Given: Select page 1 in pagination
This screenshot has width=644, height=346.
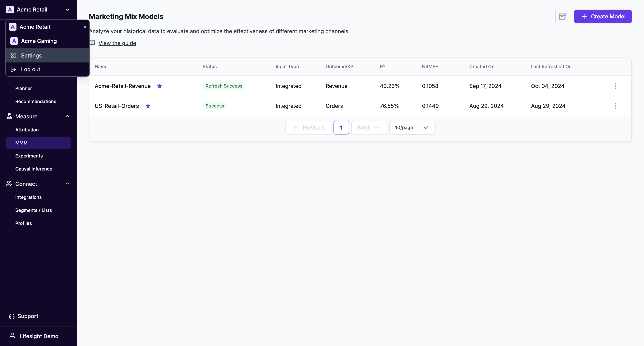Looking at the screenshot, I should (341, 128).
